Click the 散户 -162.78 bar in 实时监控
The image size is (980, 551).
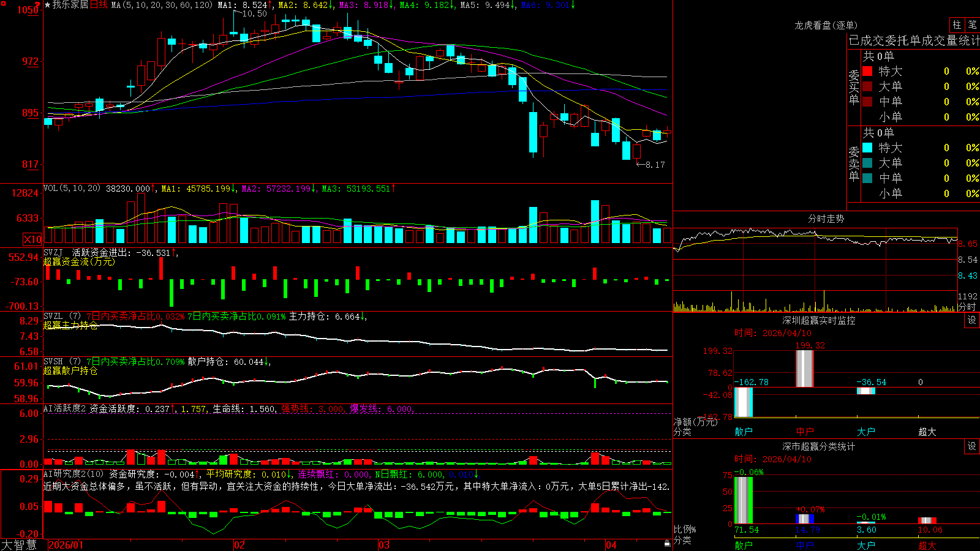point(744,402)
